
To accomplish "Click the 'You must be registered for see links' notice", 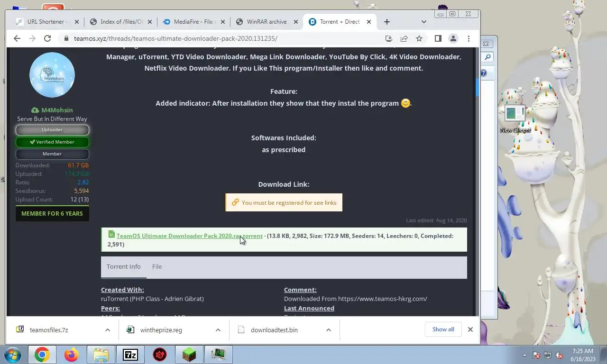I will tap(284, 202).
